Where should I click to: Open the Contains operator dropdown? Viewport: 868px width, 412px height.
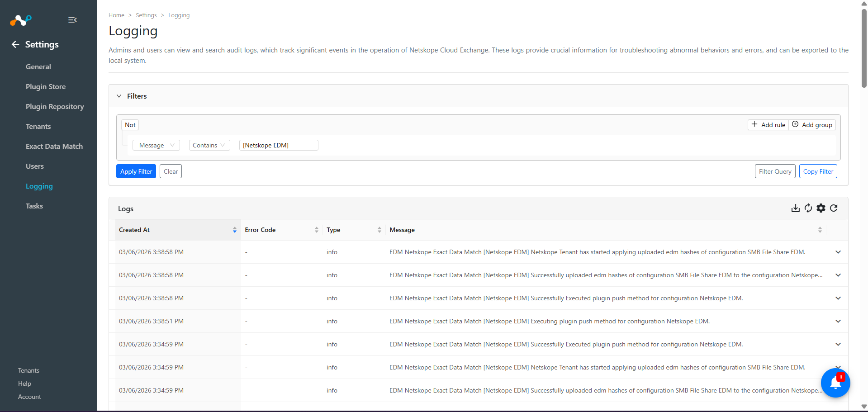[x=209, y=145]
